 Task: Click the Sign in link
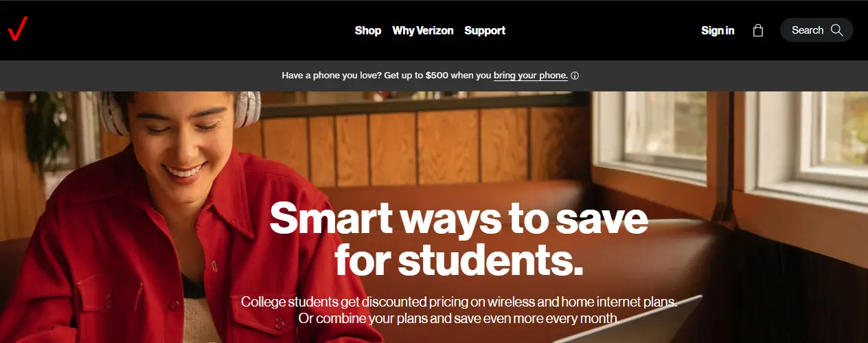(x=718, y=30)
